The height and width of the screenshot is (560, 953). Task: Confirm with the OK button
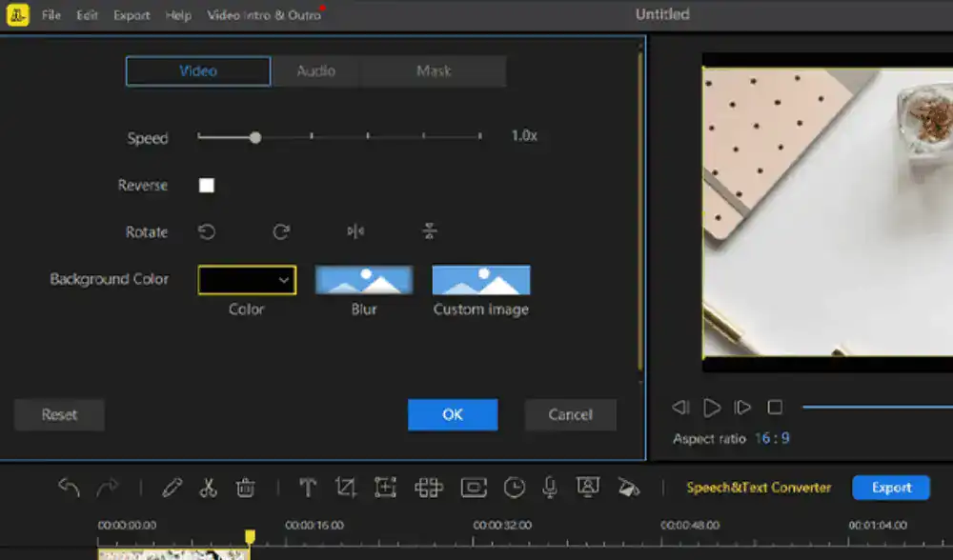coord(453,415)
